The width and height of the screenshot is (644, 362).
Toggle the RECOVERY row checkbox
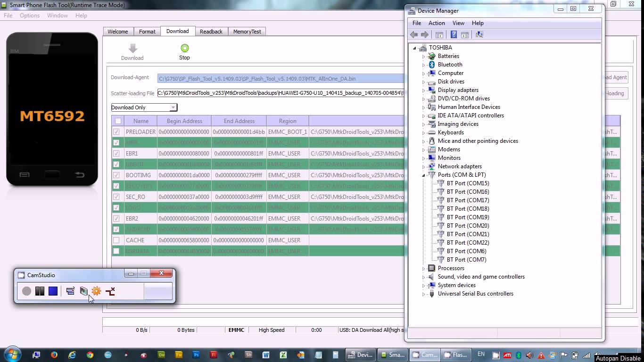pos(116,186)
